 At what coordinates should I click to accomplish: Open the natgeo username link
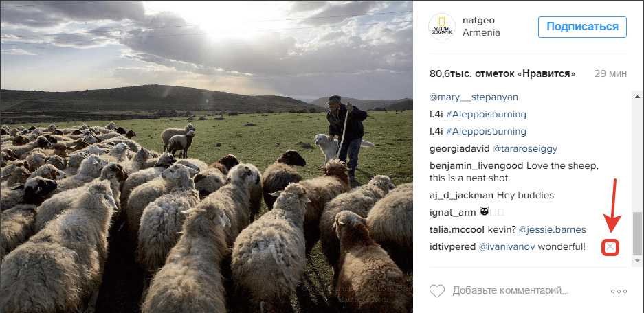point(478,21)
